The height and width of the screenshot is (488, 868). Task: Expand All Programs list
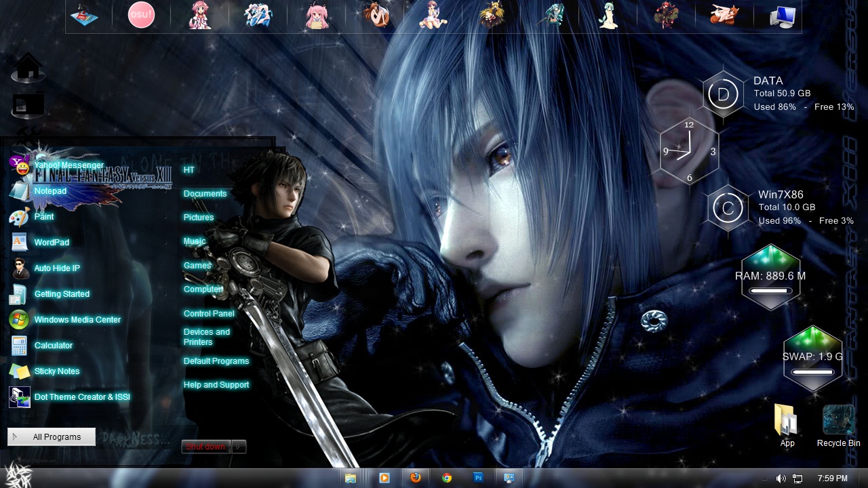click(x=52, y=437)
